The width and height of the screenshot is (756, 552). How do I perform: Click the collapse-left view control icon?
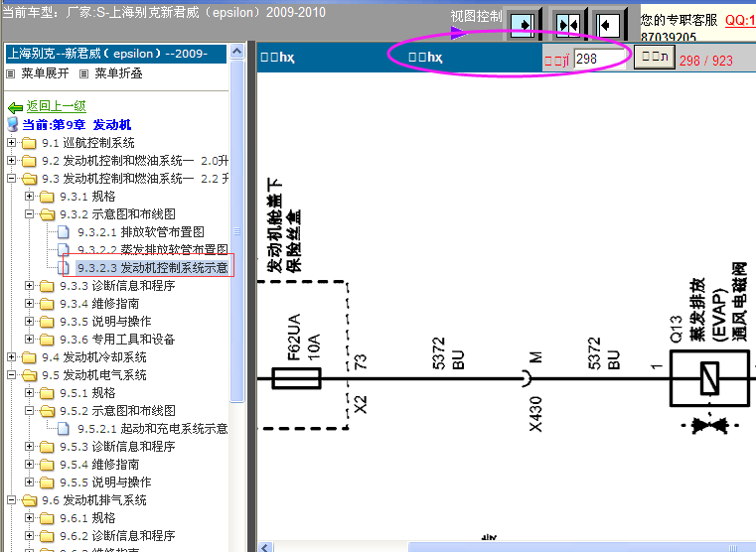pyautogui.click(x=607, y=24)
